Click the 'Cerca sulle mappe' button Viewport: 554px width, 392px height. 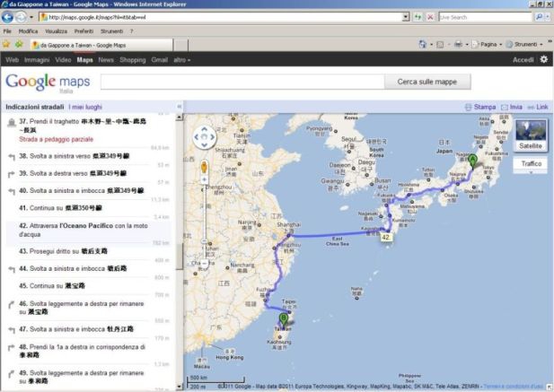pyautogui.click(x=427, y=82)
